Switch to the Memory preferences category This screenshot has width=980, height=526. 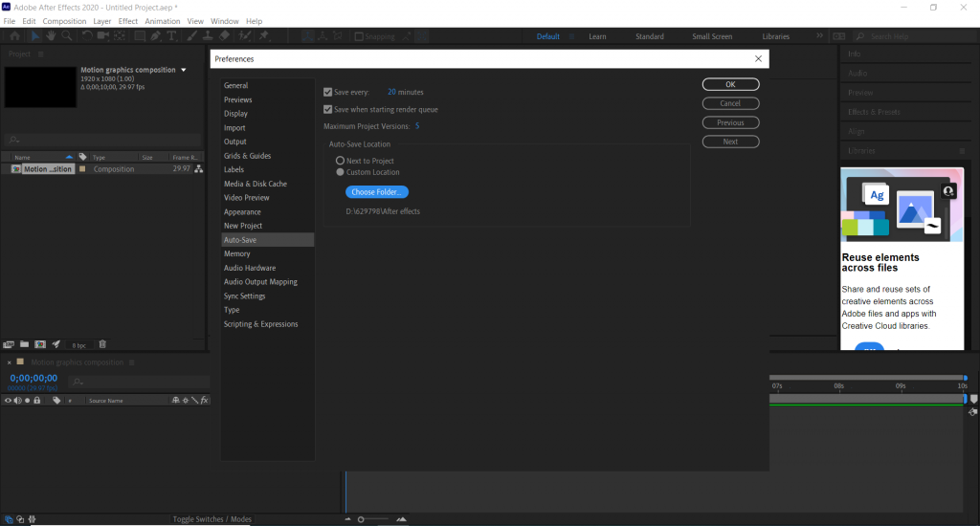[237, 254]
